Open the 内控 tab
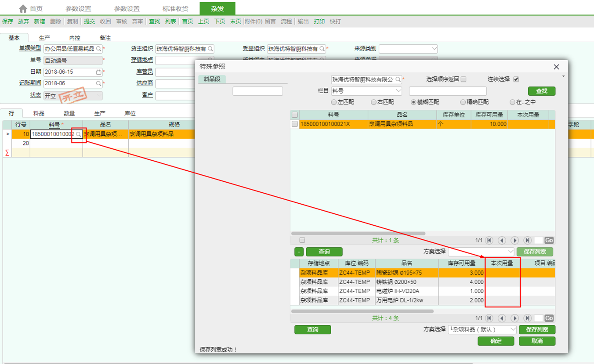 pyautogui.click(x=75, y=38)
